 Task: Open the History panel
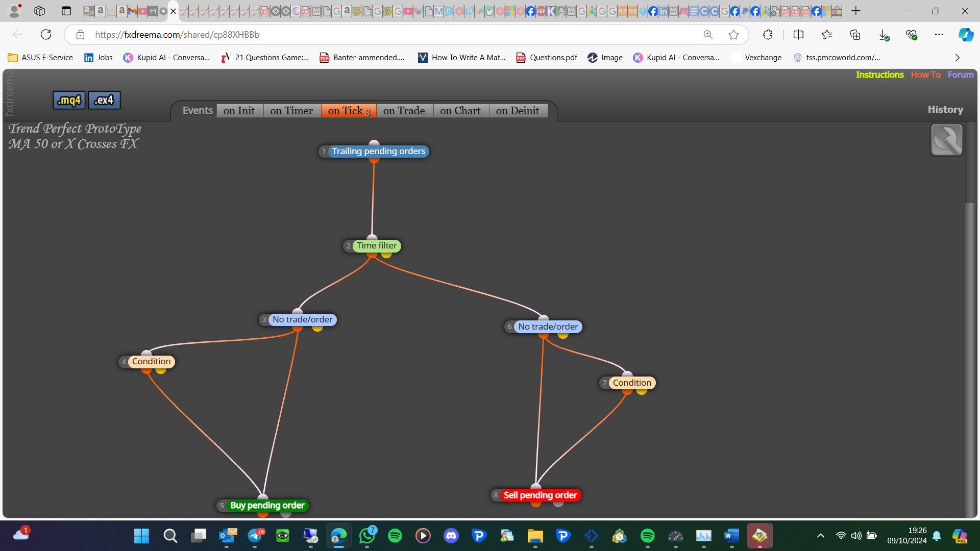click(x=945, y=110)
